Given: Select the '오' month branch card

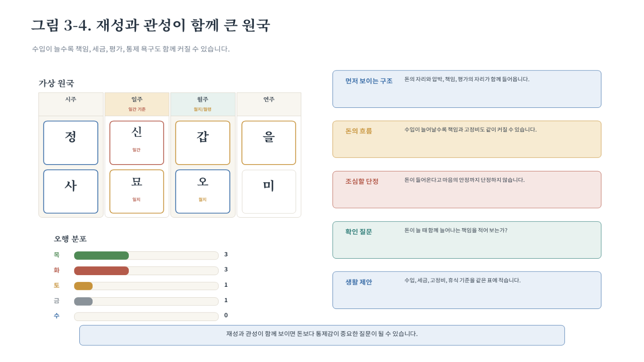Looking at the screenshot, I should coord(203,191).
